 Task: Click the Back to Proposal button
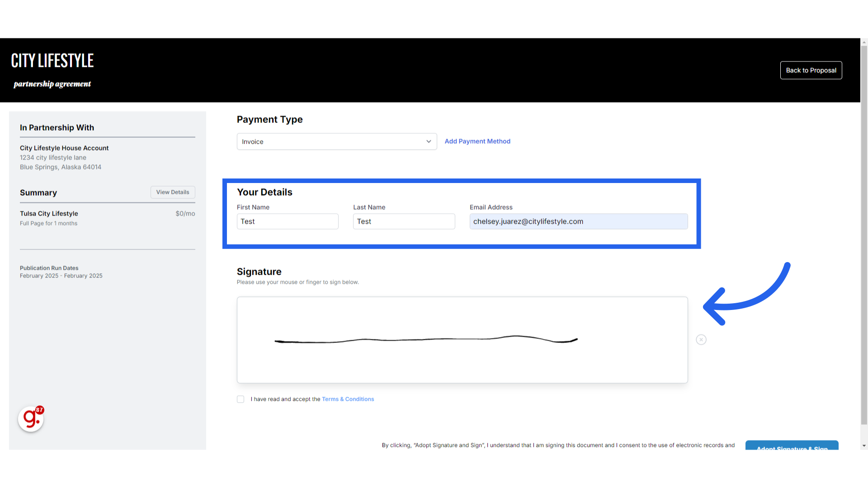point(811,70)
